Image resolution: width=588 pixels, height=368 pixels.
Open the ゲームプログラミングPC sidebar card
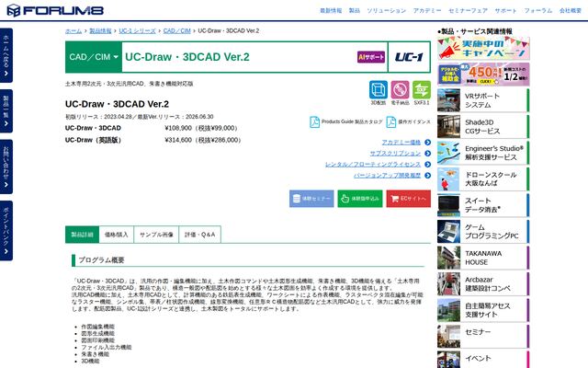click(483, 231)
